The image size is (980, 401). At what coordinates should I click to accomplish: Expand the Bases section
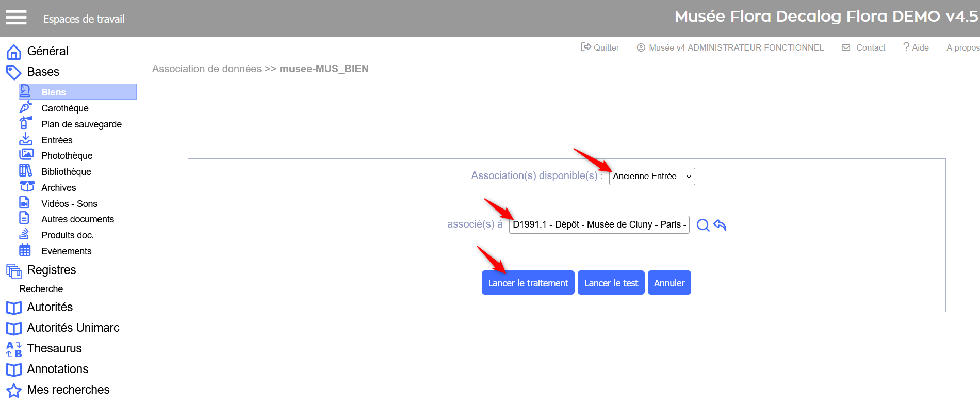coord(43,72)
